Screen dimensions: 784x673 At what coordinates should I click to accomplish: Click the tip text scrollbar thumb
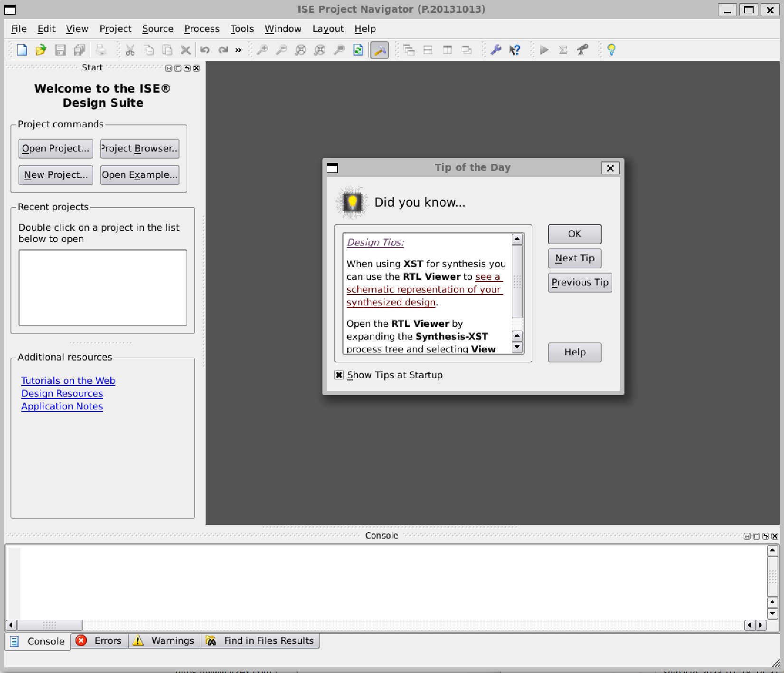click(518, 281)
